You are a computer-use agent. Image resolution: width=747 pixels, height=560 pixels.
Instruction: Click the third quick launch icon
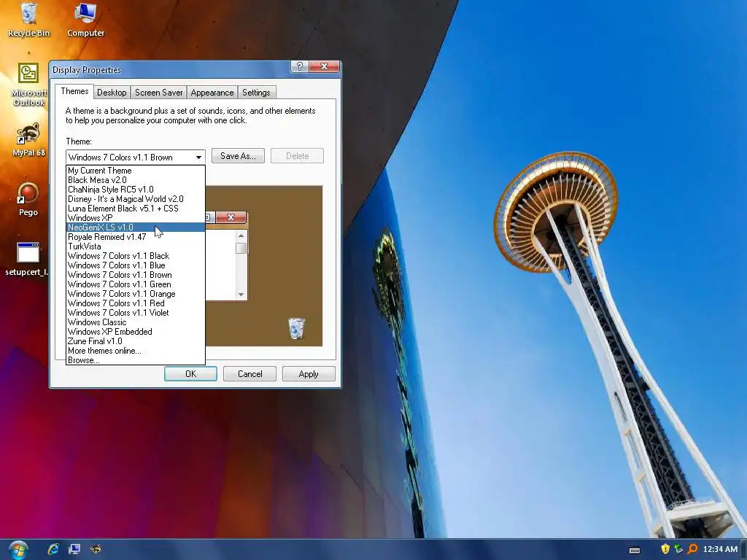pos(96,549)
